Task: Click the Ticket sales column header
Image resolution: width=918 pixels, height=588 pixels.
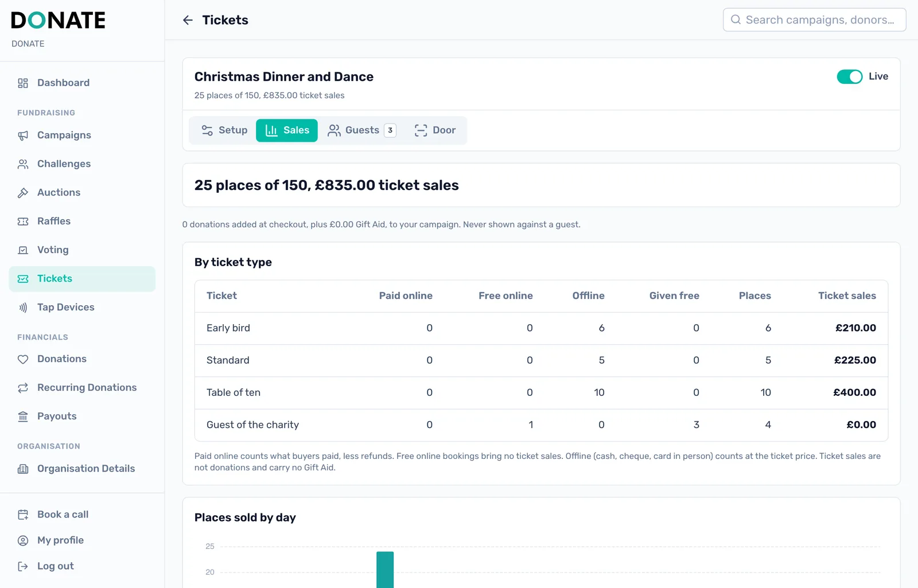Action: tap(847, 296)
